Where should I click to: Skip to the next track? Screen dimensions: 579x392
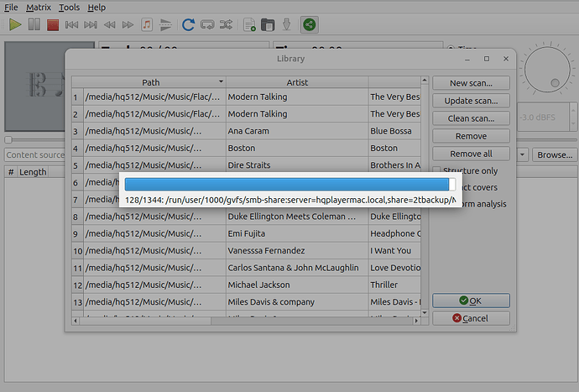91,24
